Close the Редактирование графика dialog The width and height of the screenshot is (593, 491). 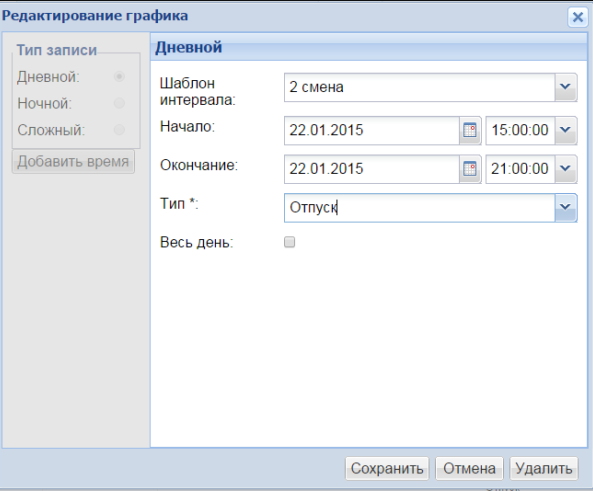pos(577,17)
